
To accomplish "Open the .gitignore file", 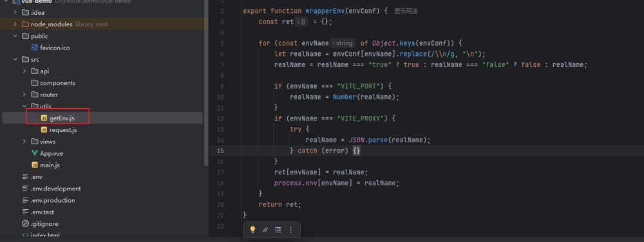I will point(39,223).
